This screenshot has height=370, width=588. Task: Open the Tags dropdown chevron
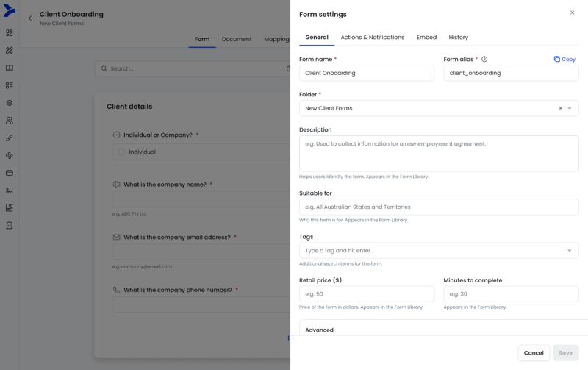[569, 250]
